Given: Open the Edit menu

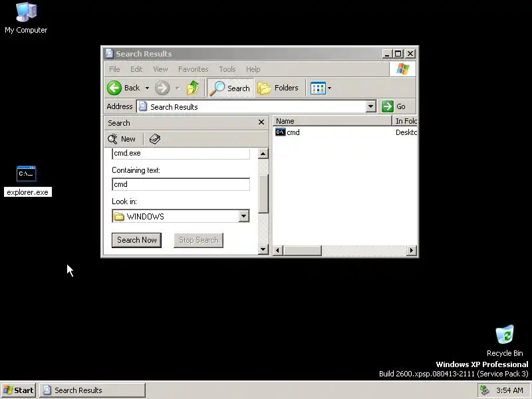Looking at the screenshot, I should click(x=136, y=69).
